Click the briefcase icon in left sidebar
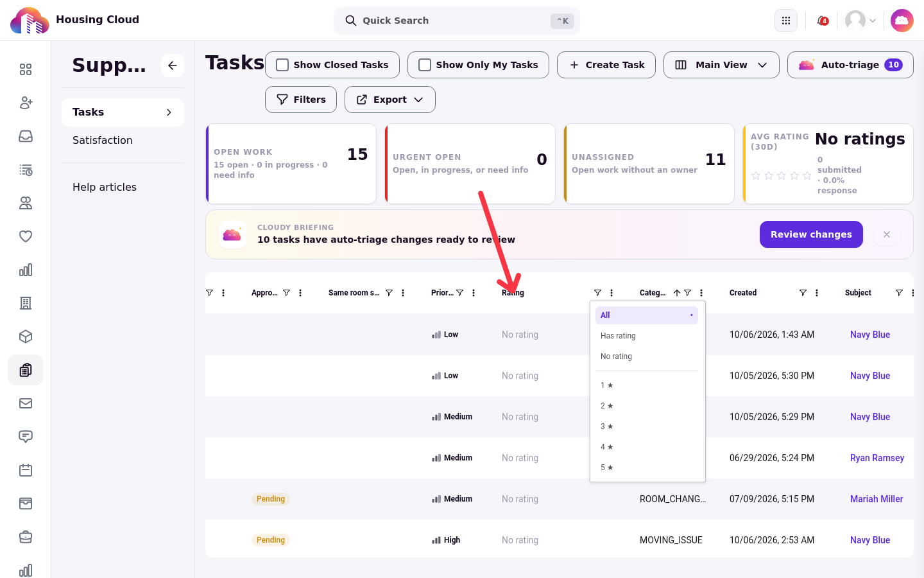Screen dimensions: 924x578 tap(26, 537)
